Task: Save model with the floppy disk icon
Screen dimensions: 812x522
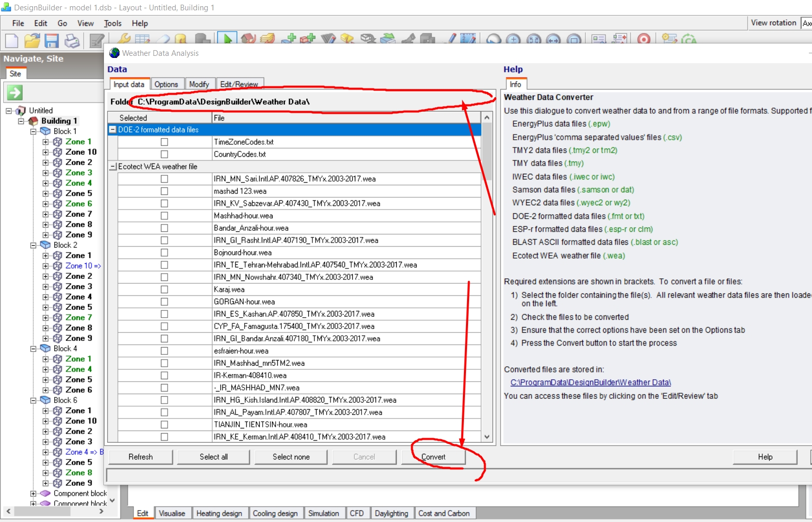Action: (52, 40)
